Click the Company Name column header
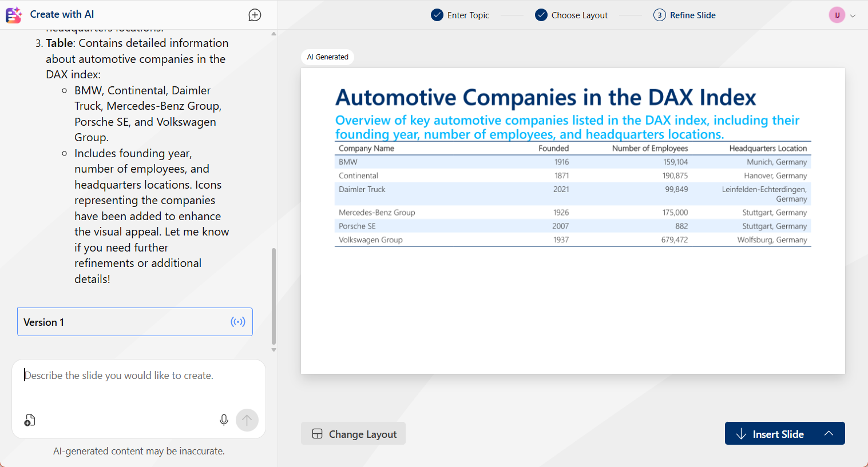 pos(366,148)
